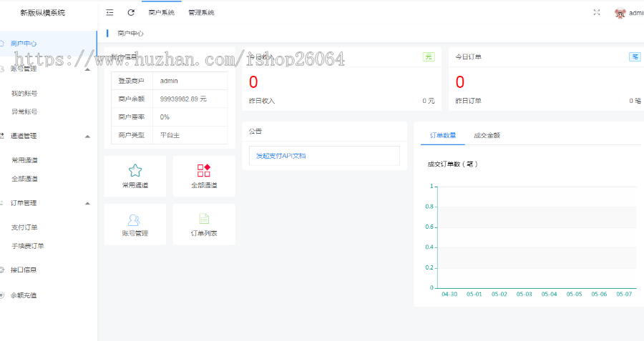Click the red grid icon for 全部通道
Screen dimensions: 644x341
tap(204, 170)
